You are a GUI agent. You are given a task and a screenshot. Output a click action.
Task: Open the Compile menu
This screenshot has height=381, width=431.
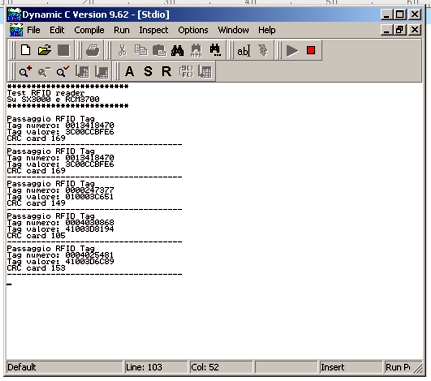(x=89, y=30)
